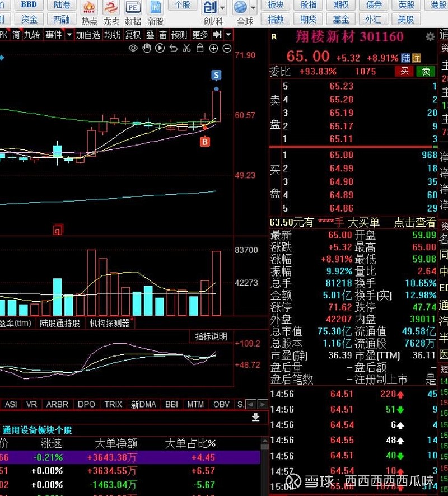Jump to the chart end with arrow-to-bar icon
Screen dimensions: 448x496
pos(217,35)
